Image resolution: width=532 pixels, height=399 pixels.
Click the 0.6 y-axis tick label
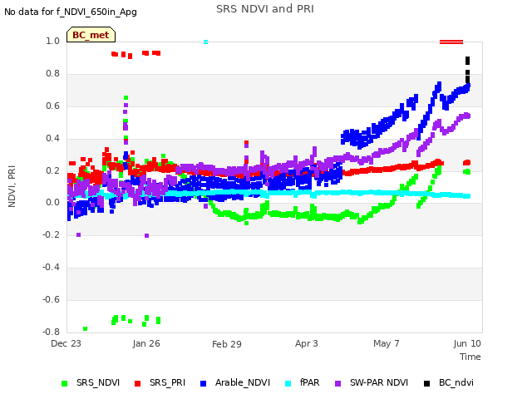click(52, 106)
